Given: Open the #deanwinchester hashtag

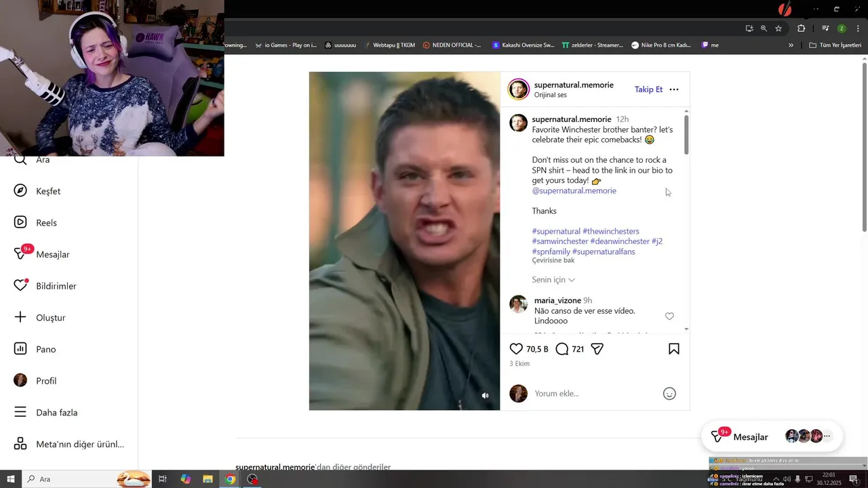Looking at the screenshot, I should click(x=620, y=241).
